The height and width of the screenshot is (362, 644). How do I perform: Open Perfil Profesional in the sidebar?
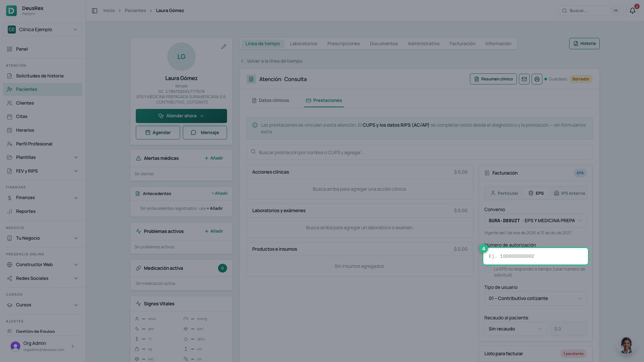tap(43, 144)
